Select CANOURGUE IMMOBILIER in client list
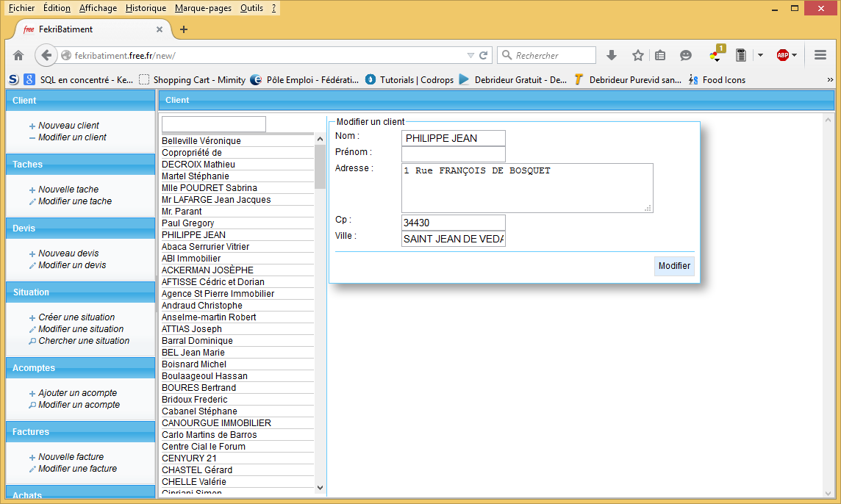 click(x=237, y=423)
